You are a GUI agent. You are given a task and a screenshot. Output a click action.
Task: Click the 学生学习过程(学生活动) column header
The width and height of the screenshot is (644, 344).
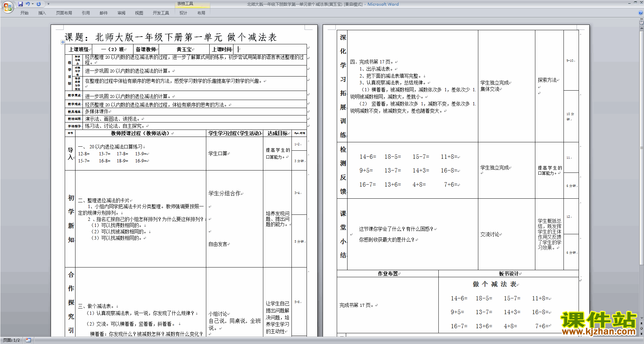coord(234,133)
